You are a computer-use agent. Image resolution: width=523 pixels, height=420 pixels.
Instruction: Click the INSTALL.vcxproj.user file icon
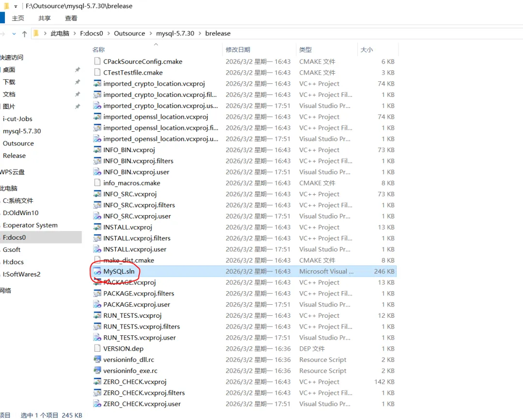[x=97, y=249]
